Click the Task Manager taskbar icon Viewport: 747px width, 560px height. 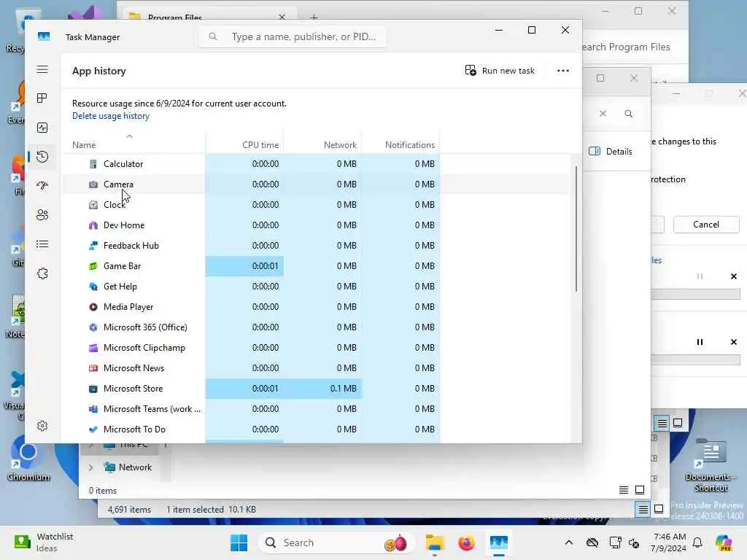click(498, 542)
